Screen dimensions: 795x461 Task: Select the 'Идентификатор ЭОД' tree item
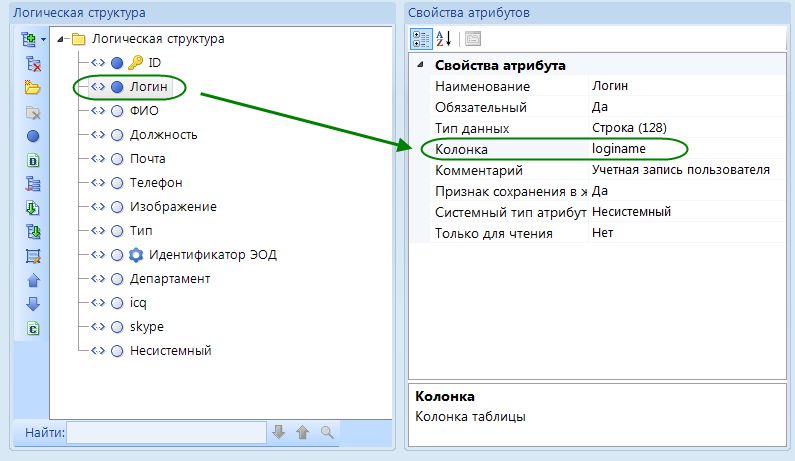[x=212, y=255]
